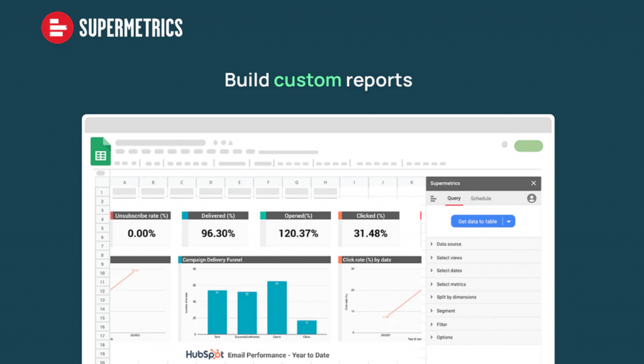Click the Supermetrics red logo icon
The image size is (644, 364).
pos(57,28)
